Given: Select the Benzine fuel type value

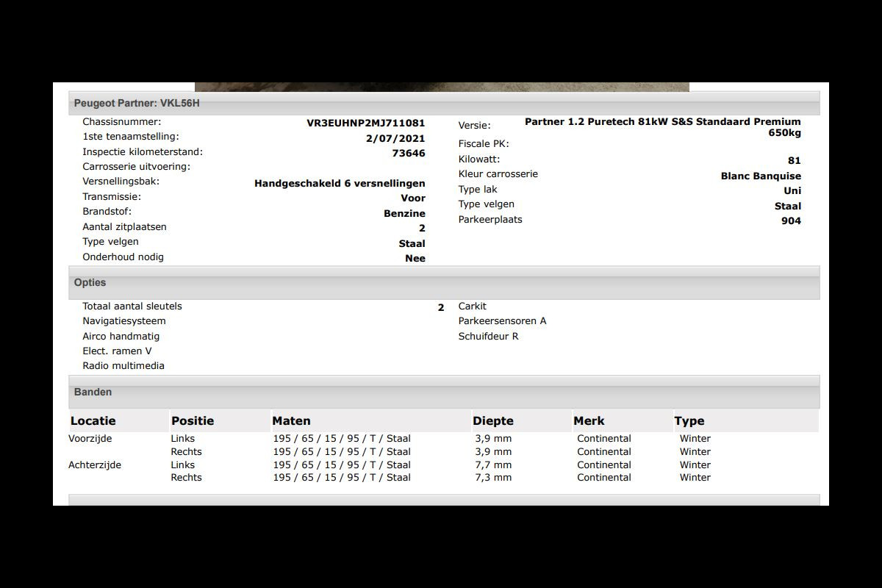Looking at the screenshot, I should pyautogui.click(x=404, y=214).
